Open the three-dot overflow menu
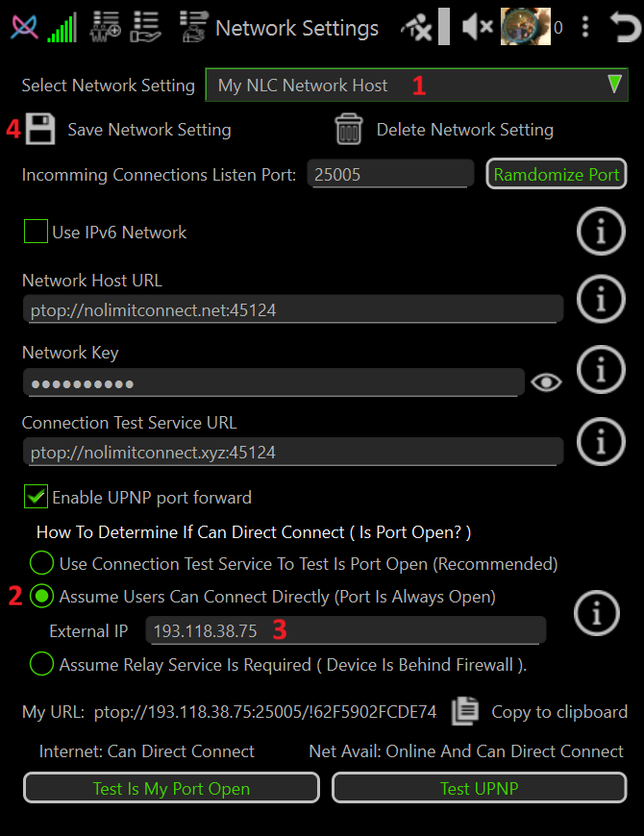Screen dimensions: 644x836 click(585, 26)
